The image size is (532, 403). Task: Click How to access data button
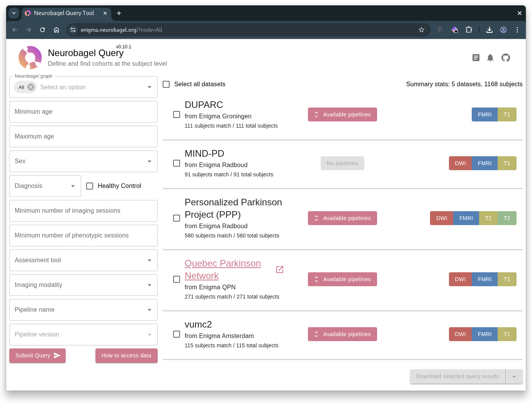click(x=126, y=355)
